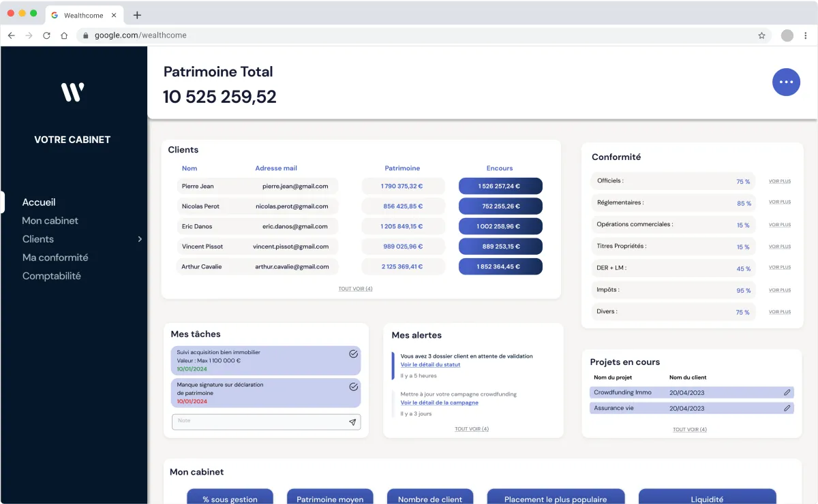The image size is (818, 504).
Task: Click the Nom column header
Action: [x=190, y=168]
